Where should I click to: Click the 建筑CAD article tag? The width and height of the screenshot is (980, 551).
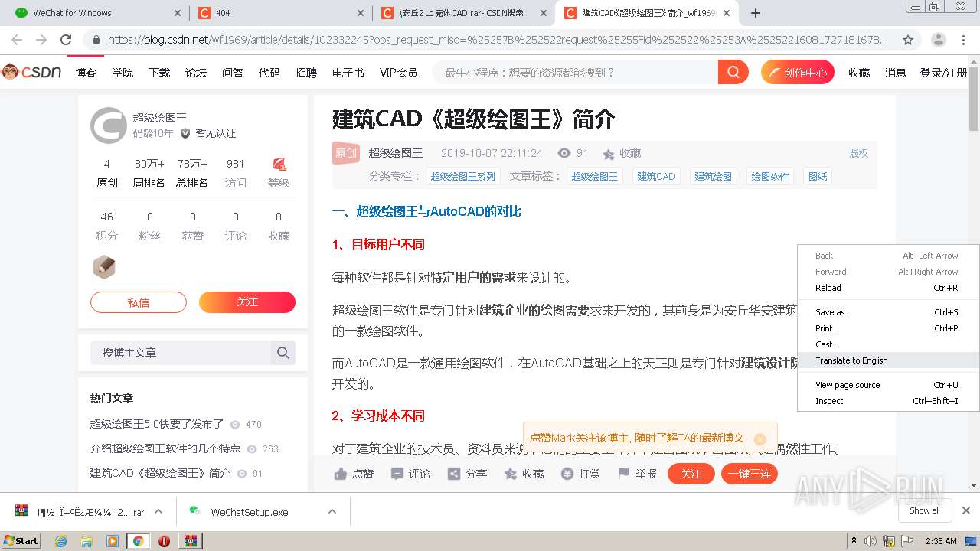pyautogui.click(x=656, y=176)
